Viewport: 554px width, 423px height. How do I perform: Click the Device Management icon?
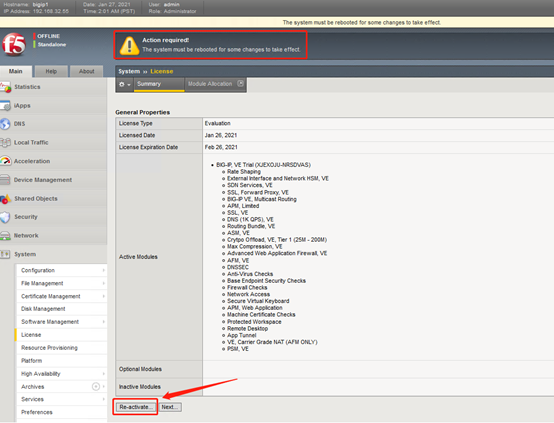[5, 180]
